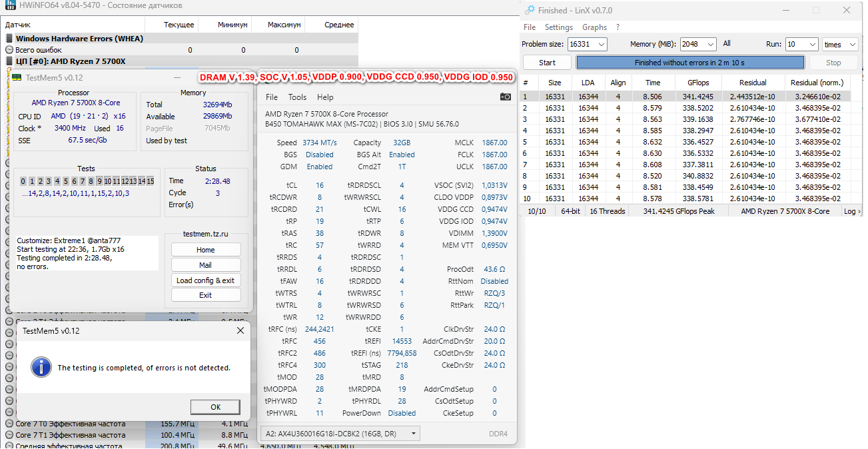Click the circle icon beside 'Всего ошибок'

9,50
